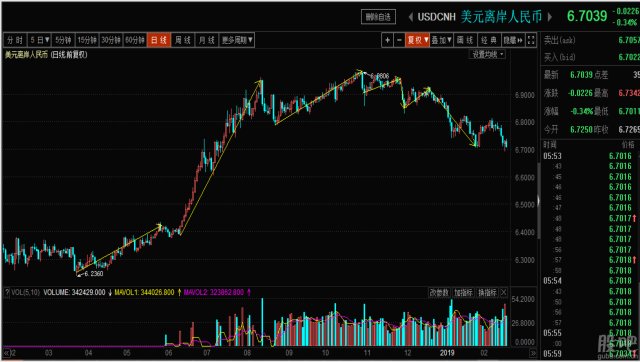Click the 涨幅 -0.34% value
This screenshot has height=362, width=640.
coord(581,111)
